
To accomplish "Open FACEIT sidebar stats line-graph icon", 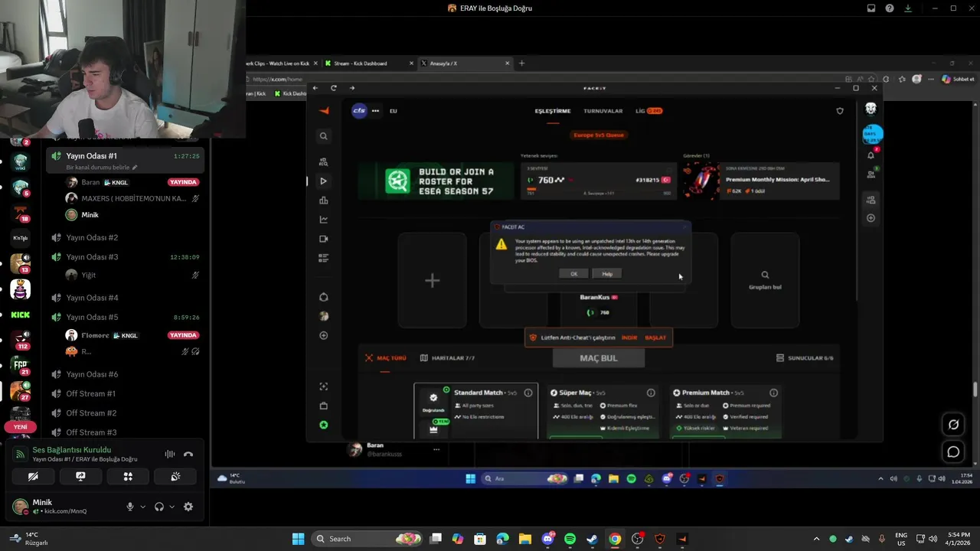I will coord(324,220).
